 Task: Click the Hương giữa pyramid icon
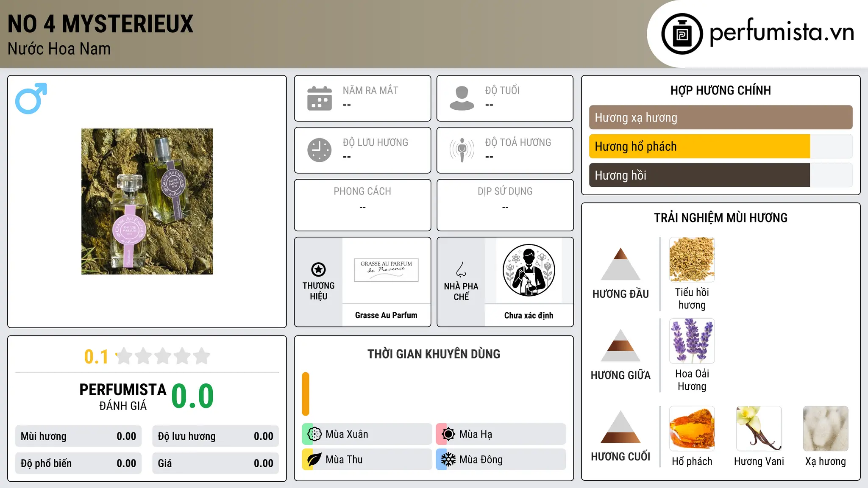(620, 345)
